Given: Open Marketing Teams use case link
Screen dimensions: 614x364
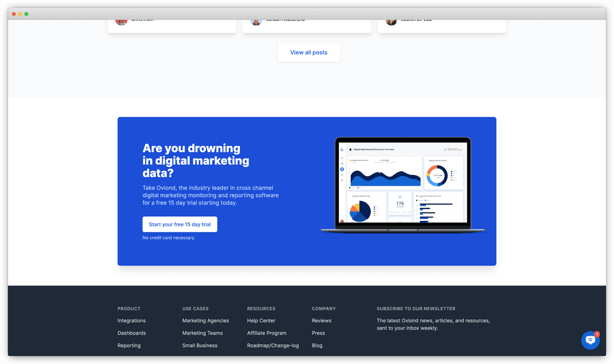Looking at the screenshot, I should point(202,333).
